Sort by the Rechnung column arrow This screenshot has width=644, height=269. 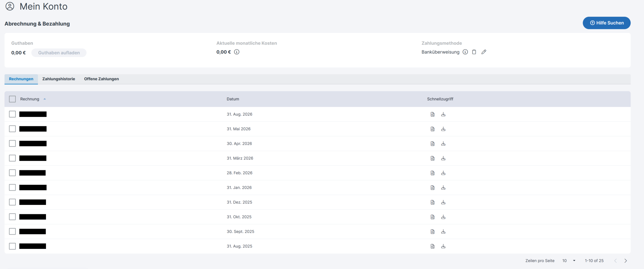pyautogui.click(x=45, y=99)
